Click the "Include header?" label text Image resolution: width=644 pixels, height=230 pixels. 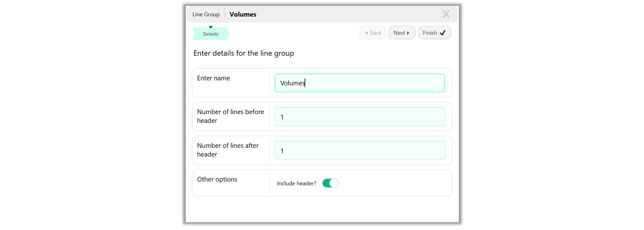pos(296,183)
